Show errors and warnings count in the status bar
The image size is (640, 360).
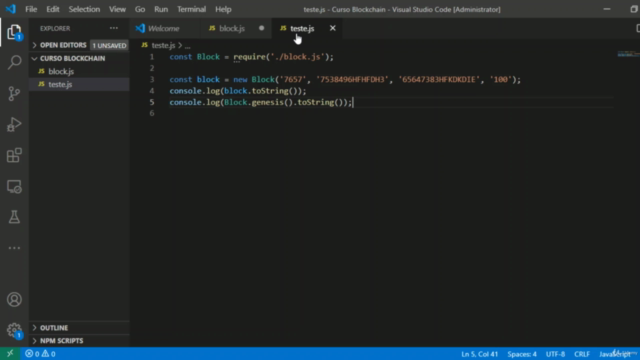pos(40,354)
